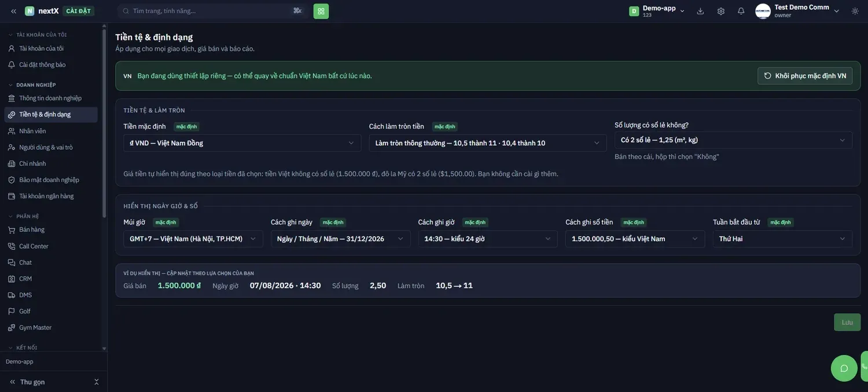This screenshot has height=392, width=868.
Task: Click the Test Demo Comm avatar
Action: (x=763, y=11)
